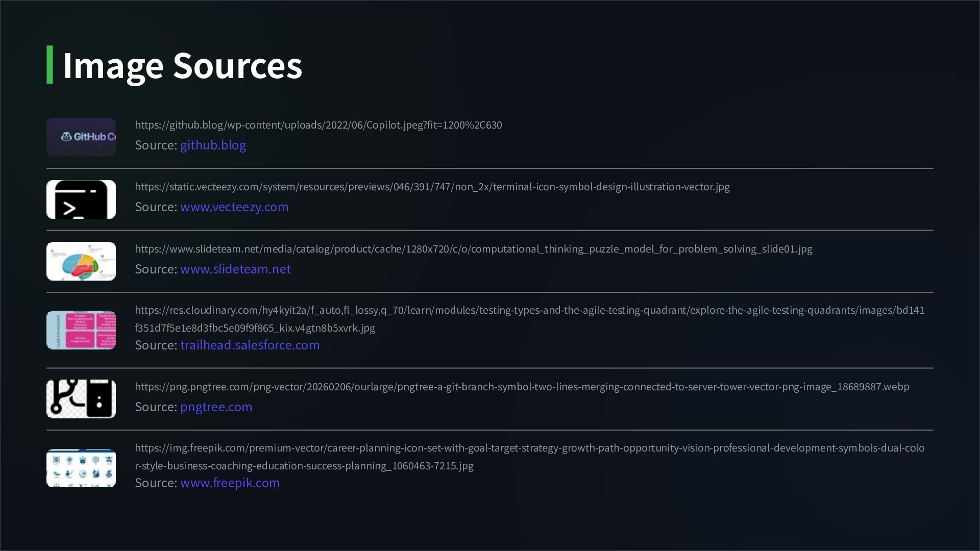Click the img.freepik.com career planning URL
The image size is (980, 551).
tap(530, 457)
